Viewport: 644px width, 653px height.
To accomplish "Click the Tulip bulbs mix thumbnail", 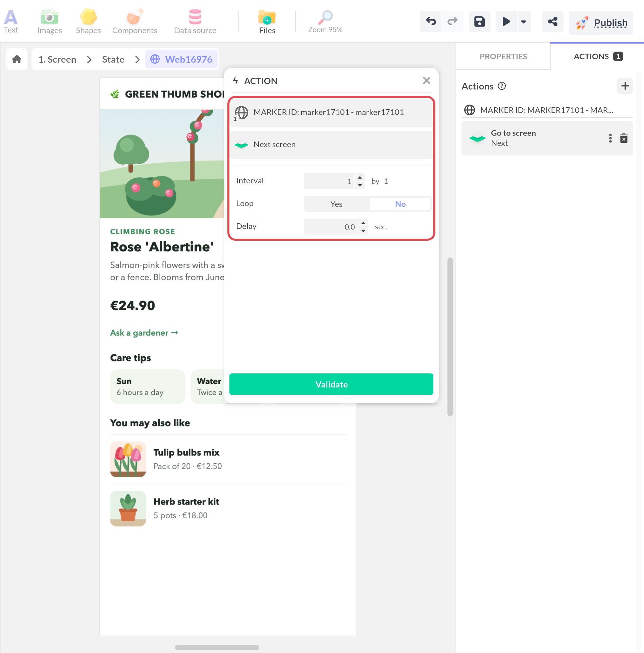I will [128, 459].
